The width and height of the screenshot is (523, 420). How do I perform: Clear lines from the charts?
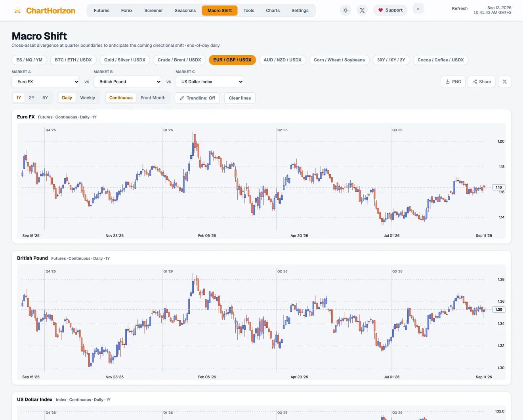240,98
